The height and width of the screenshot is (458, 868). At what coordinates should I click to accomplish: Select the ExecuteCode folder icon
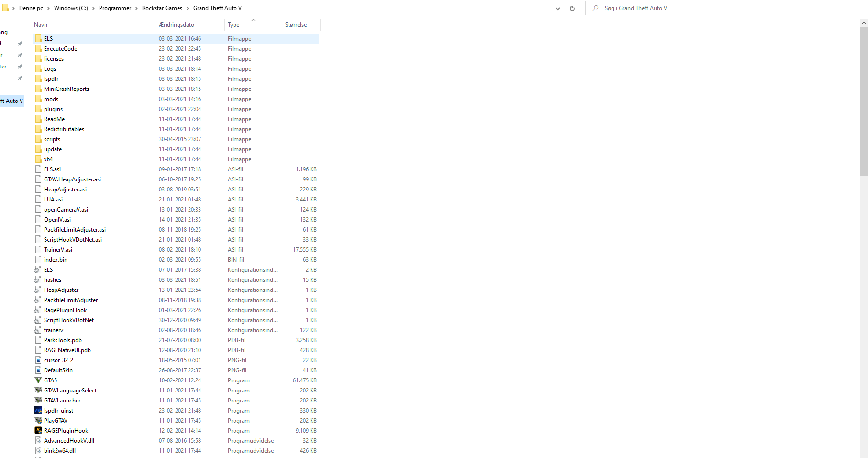point(38,48)
